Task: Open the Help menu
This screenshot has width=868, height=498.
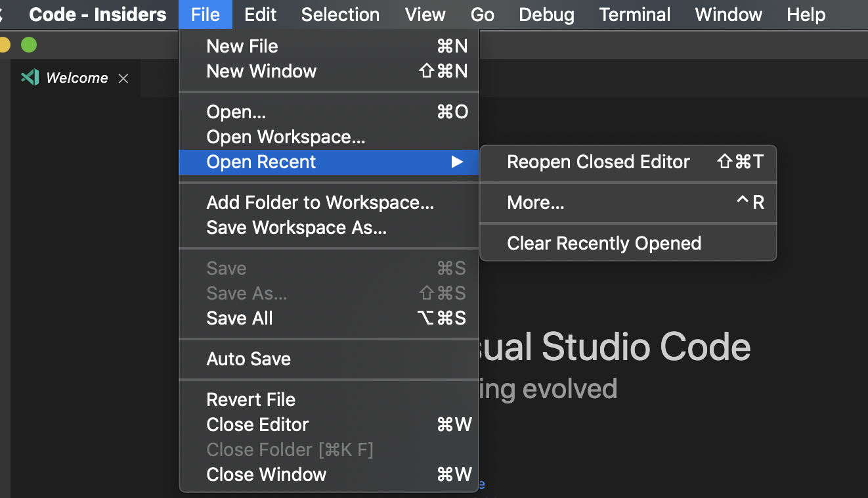Action: click(x=806, y=14)
